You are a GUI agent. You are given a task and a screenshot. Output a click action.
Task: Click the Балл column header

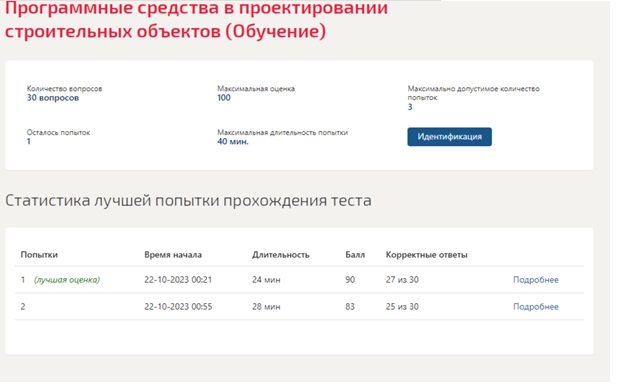(x=355, y=255)
